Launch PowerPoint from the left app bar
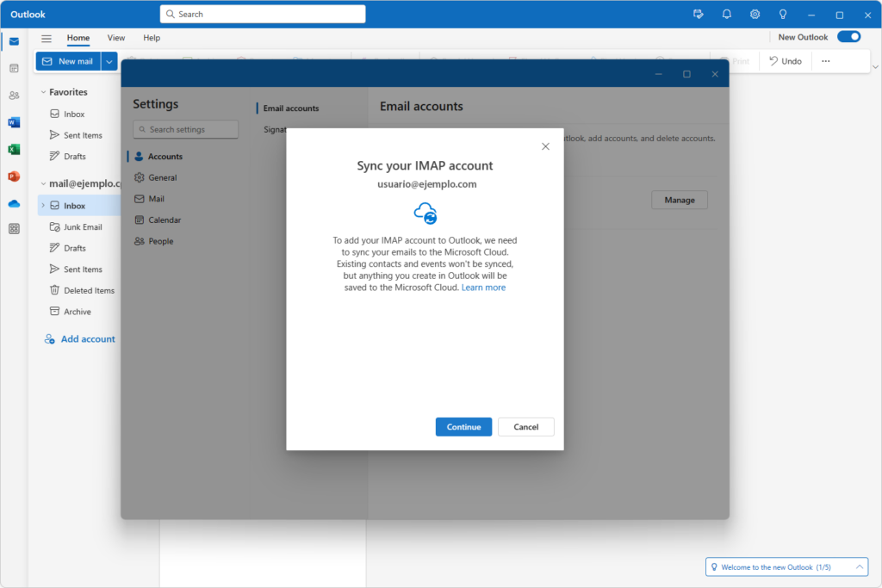Viewport: 882px width, 588px height. pos(14,176)
